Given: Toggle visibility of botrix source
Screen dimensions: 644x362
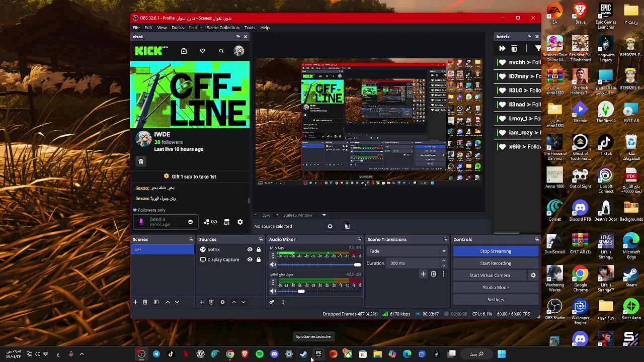Looking at the screenshot, I should (250, 249).
